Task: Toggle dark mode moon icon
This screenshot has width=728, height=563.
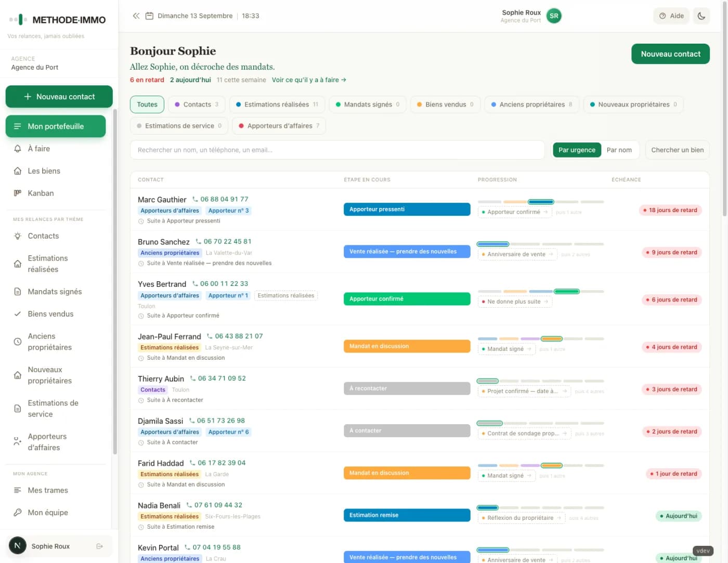Action: [701, 16]
